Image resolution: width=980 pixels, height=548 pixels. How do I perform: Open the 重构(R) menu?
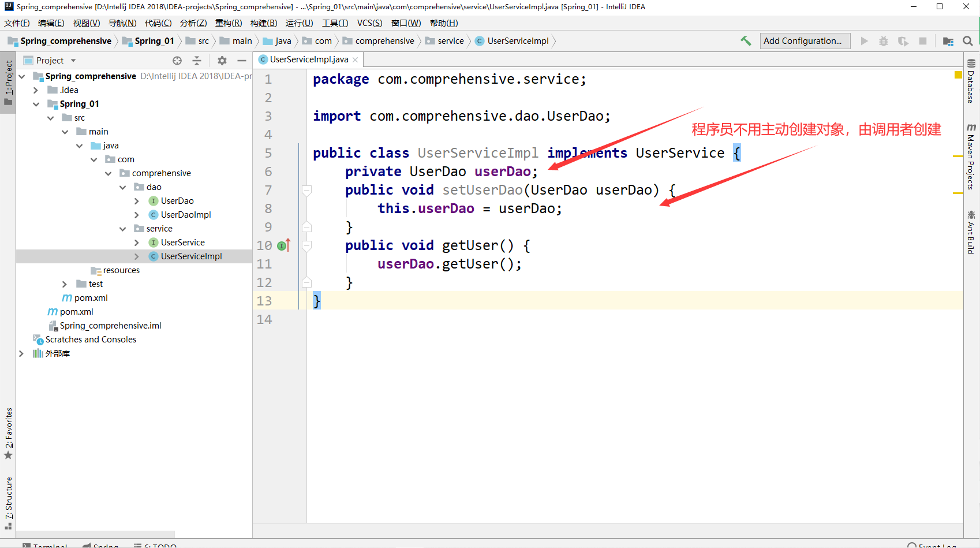229,23
